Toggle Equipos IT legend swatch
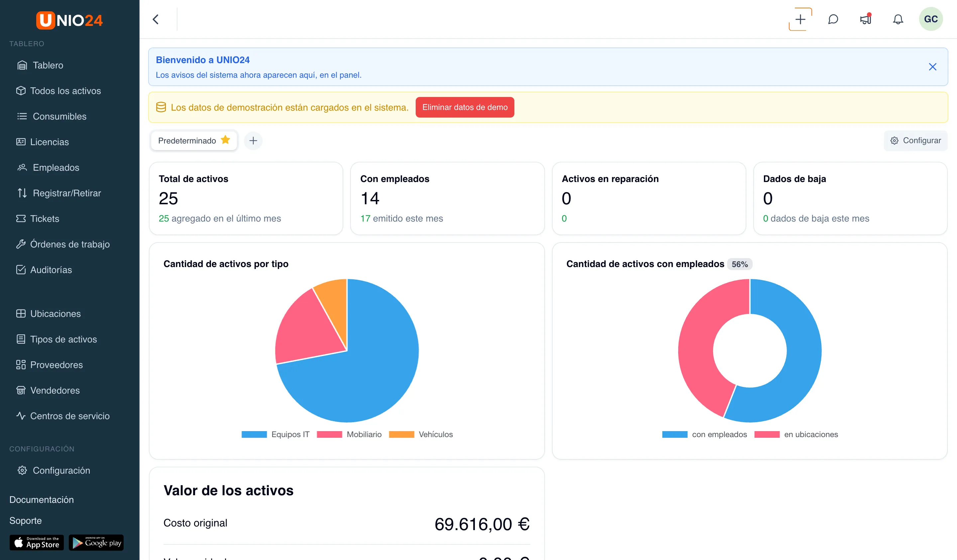Viewport: 957px width, 560px height. click(x=254, y=435)
